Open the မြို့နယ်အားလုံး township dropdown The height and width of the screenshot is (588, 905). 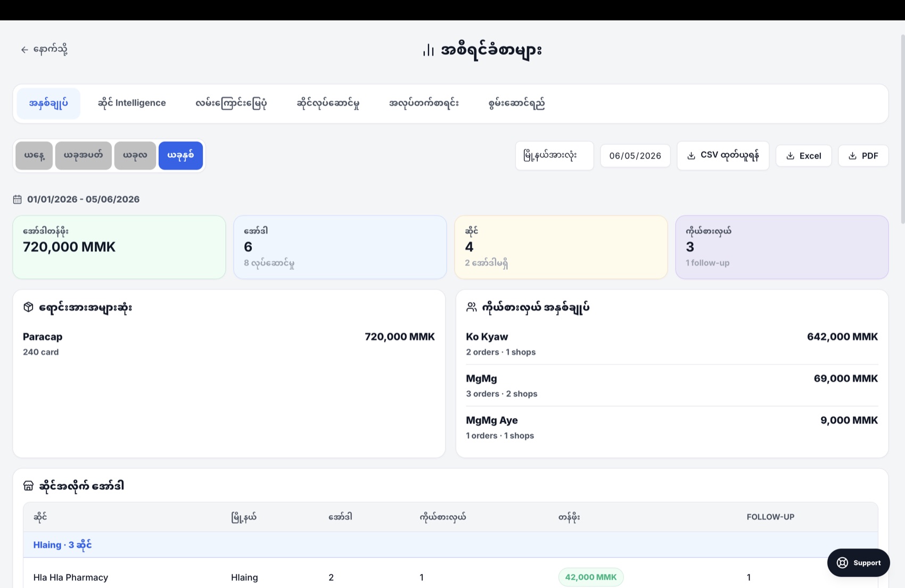[x=554, y=156]
